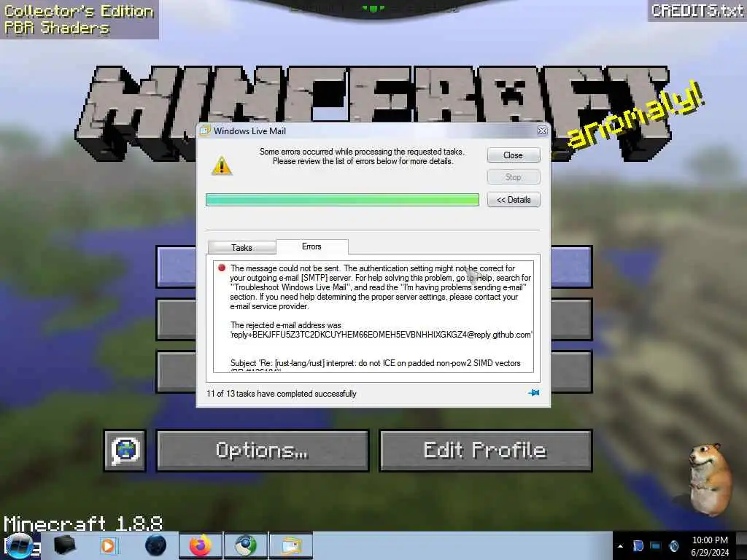Click the 'Minecraft 1.8.8' version text
This screenshot has width=747, height=560.
point(83,524)
